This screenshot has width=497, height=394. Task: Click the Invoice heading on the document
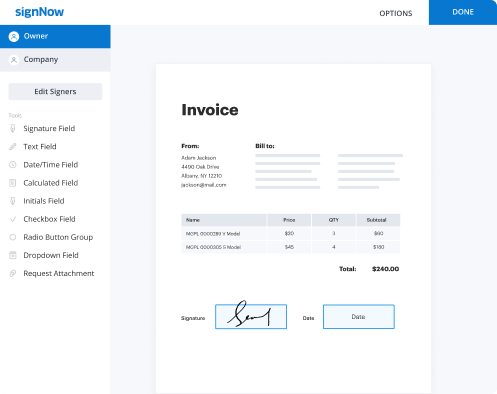coord(210,110)
